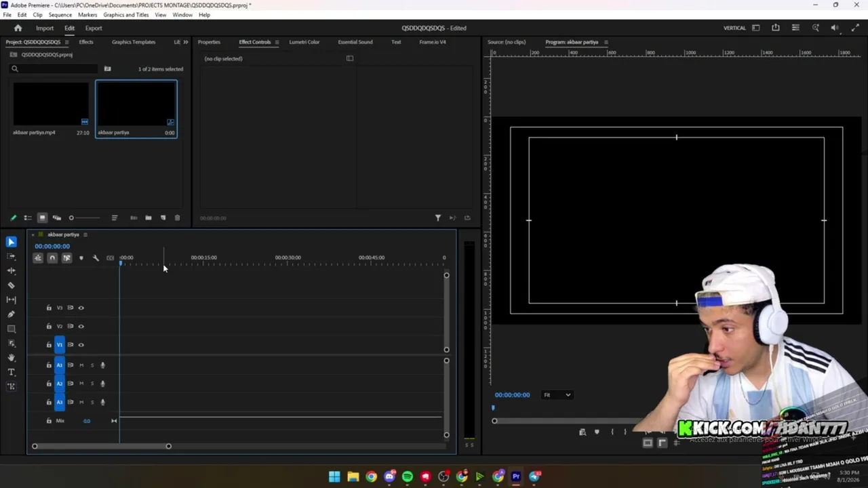The height and width of the screenshot is (488, 868).
Task: Open the VERTICAL workspace selector
Action: [x=734, y=28]
